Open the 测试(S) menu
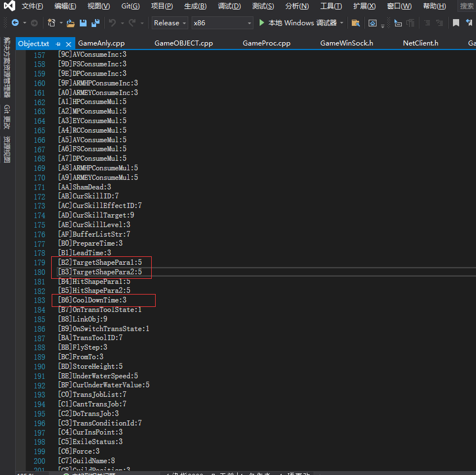This screenshot has height=475, width=476. coord(263,6)
